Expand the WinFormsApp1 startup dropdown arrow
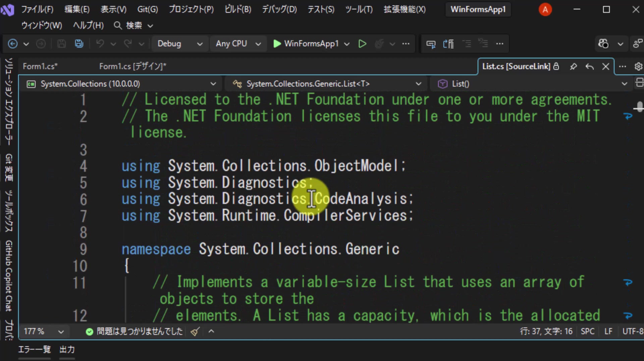The image size is (644, 361). pos(347,44)
